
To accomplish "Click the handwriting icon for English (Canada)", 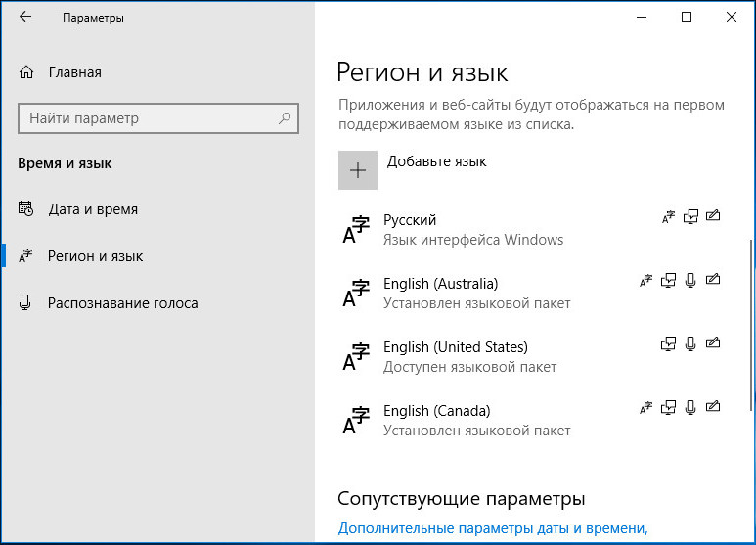I will (x=713, y=407).
